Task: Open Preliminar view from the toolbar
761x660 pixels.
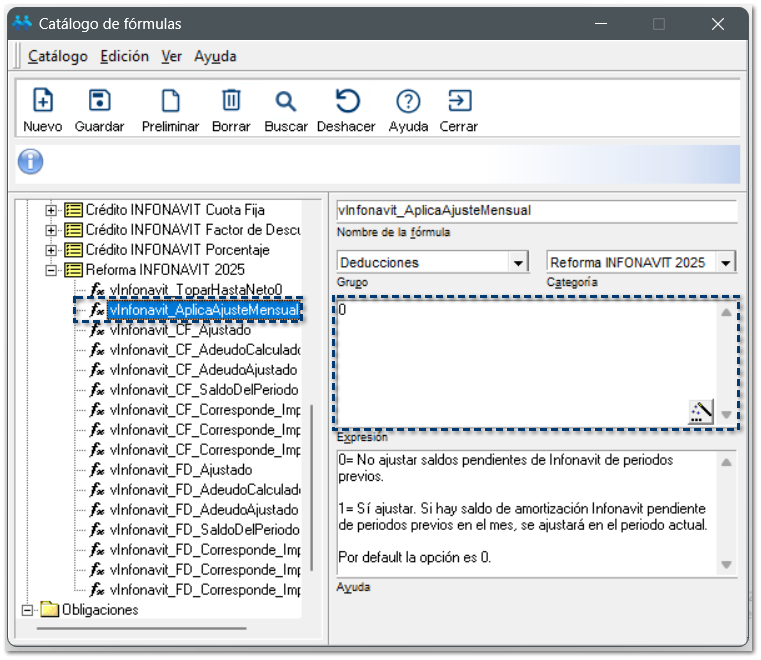Action: pyautogui.click(x=171, y=101)
